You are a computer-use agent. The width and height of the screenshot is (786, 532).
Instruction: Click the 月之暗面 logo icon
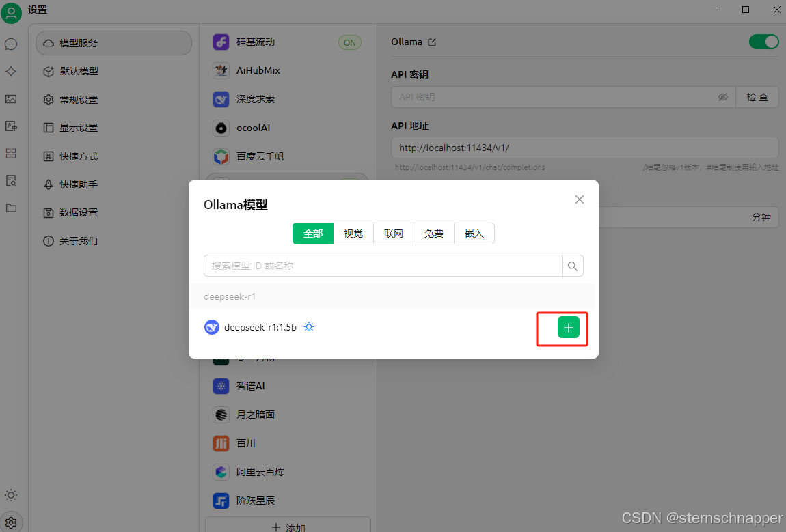221,415
